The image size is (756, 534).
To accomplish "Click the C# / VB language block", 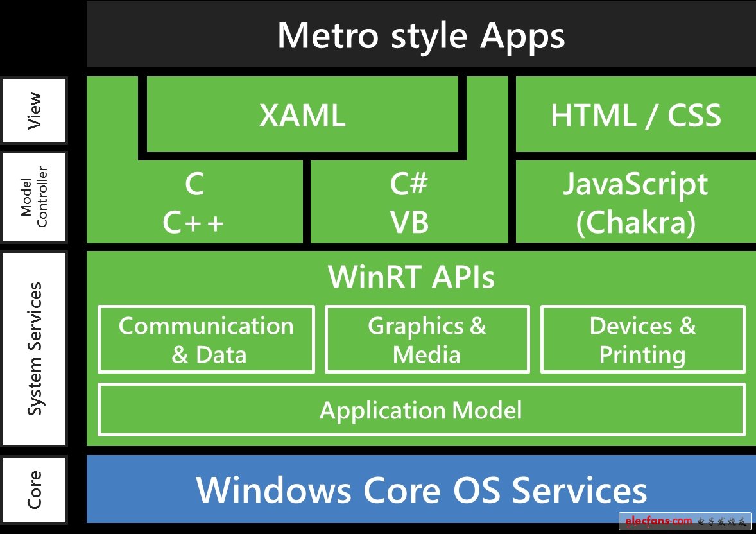I will click(x=411, y=202).
